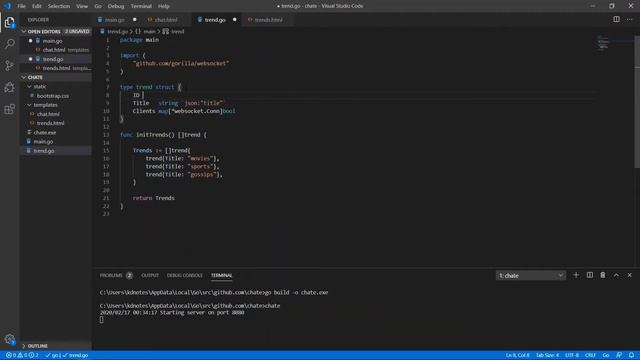Screen dimensions: 640x360
Task: Open the Terminal menu
Action: 141,6
